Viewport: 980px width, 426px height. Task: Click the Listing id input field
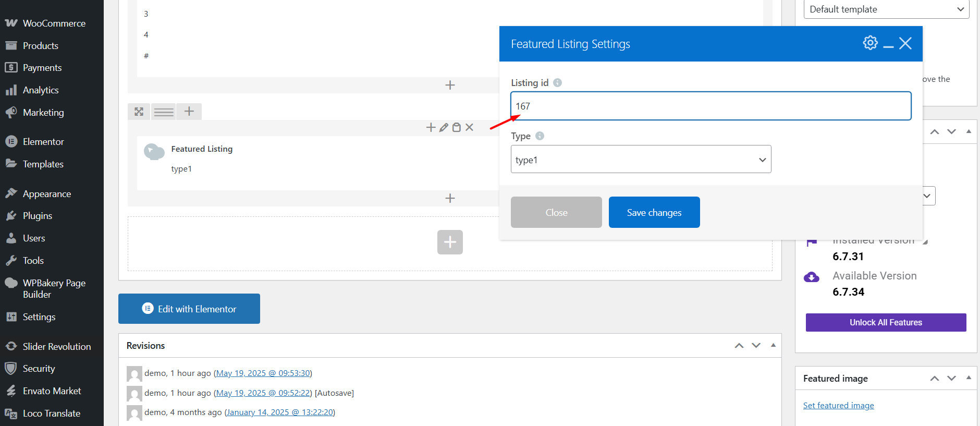[710, 106]
